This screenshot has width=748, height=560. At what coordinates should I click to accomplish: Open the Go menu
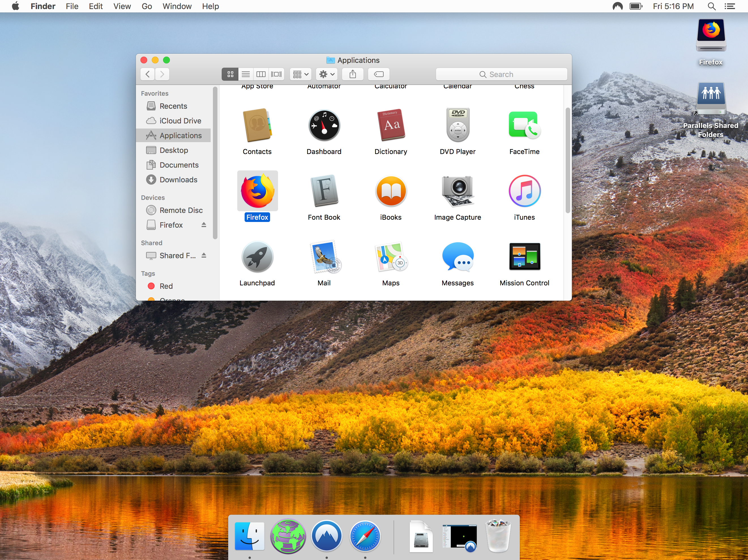(147, 6)
